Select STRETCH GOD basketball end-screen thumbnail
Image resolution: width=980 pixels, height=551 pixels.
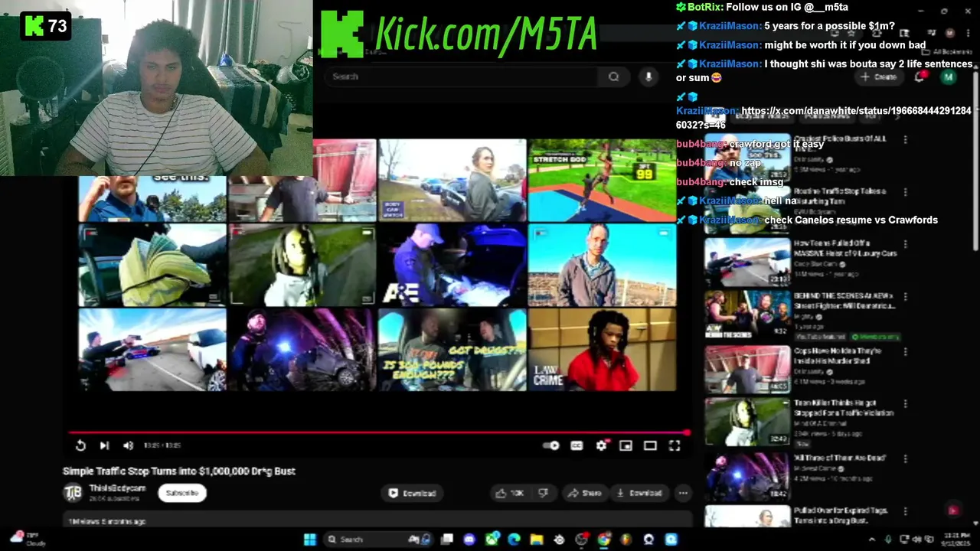(x=602, y=181)
